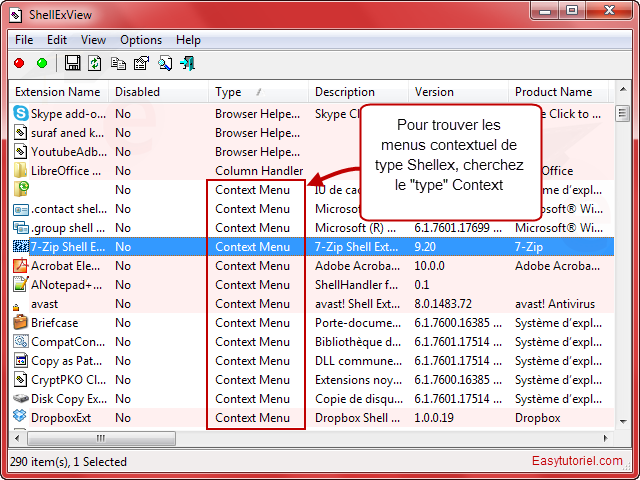Click the horizontal scrollbar left arrow

coord(17,438)
